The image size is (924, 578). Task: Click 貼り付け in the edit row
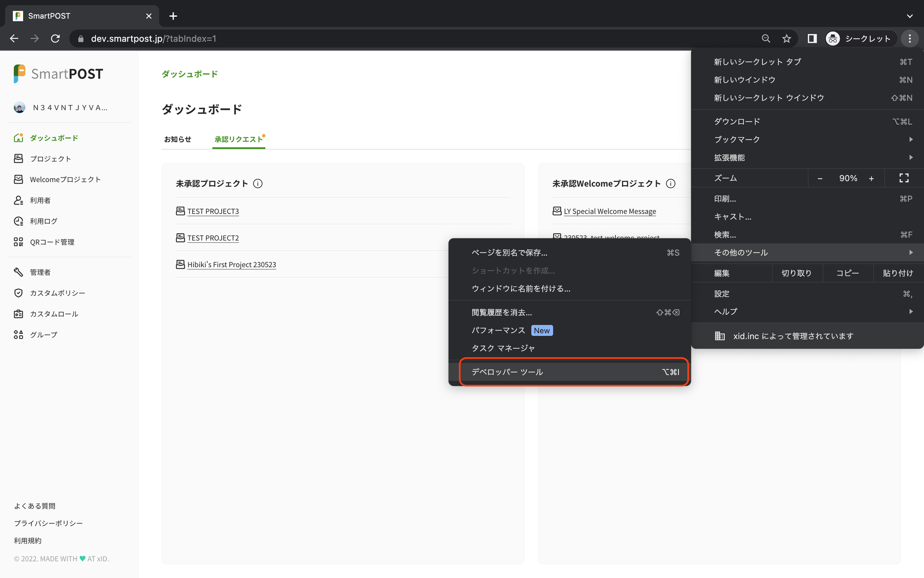pyautogui.click(x=898, y=273)
